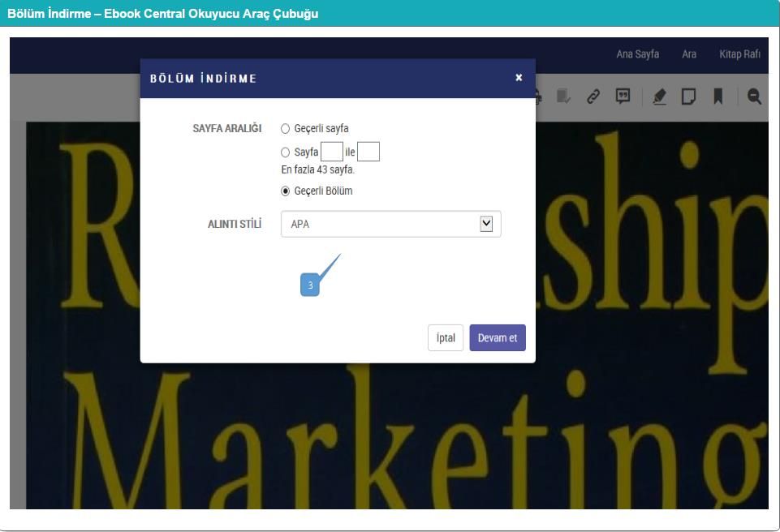Select the Geçerli sayfa radio option

click(x=285, y=129)
